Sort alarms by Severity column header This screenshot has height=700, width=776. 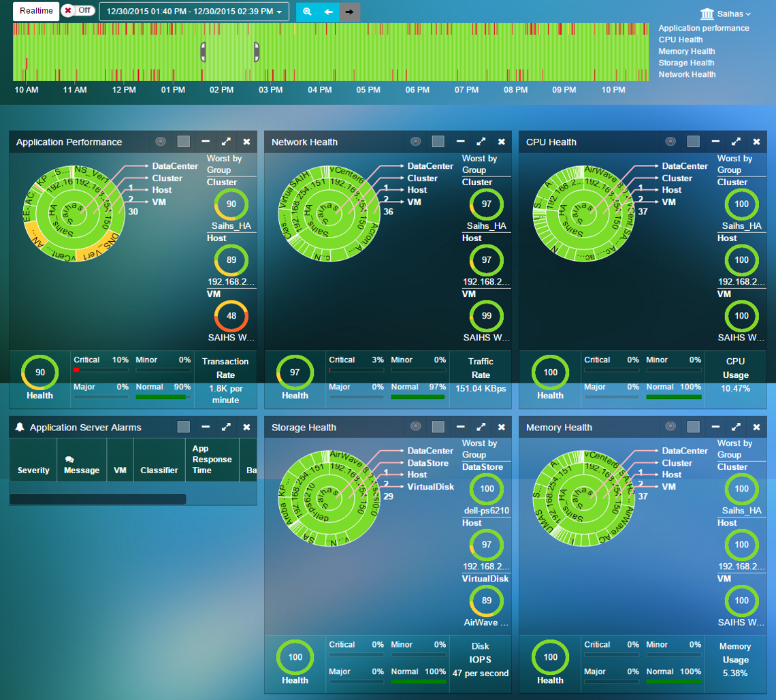coord(33,470)
